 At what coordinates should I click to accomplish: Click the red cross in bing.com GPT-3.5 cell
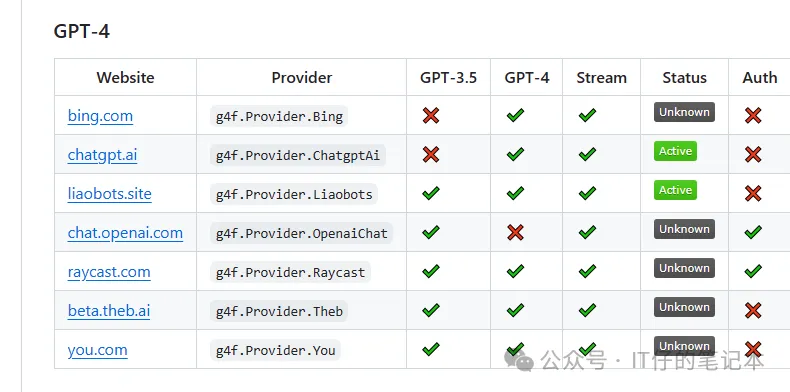431,115
